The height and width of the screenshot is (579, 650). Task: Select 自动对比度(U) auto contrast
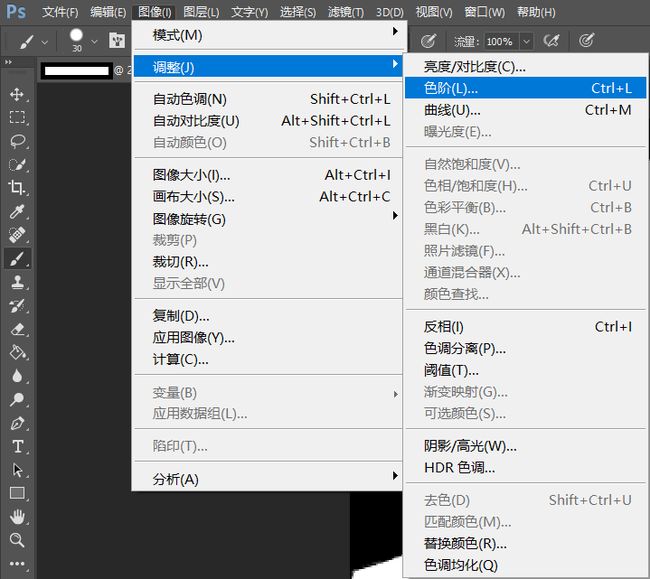[x=268, y=121]
